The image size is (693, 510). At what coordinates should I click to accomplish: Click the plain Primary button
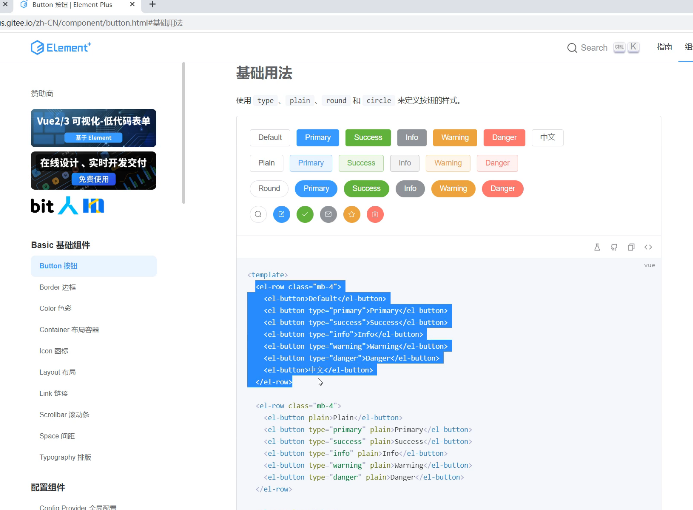311,163
